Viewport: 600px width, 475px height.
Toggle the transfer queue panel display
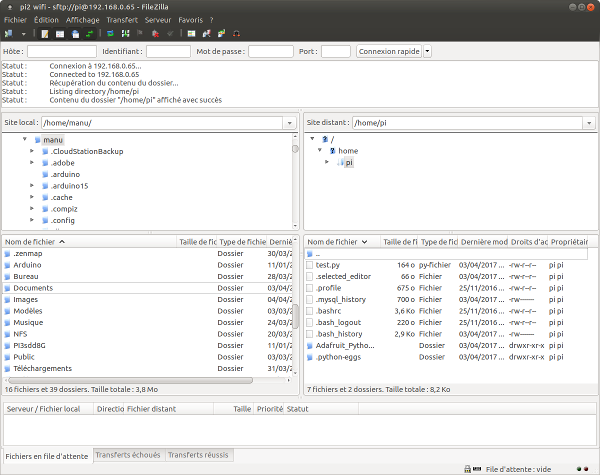click(91, 33)
